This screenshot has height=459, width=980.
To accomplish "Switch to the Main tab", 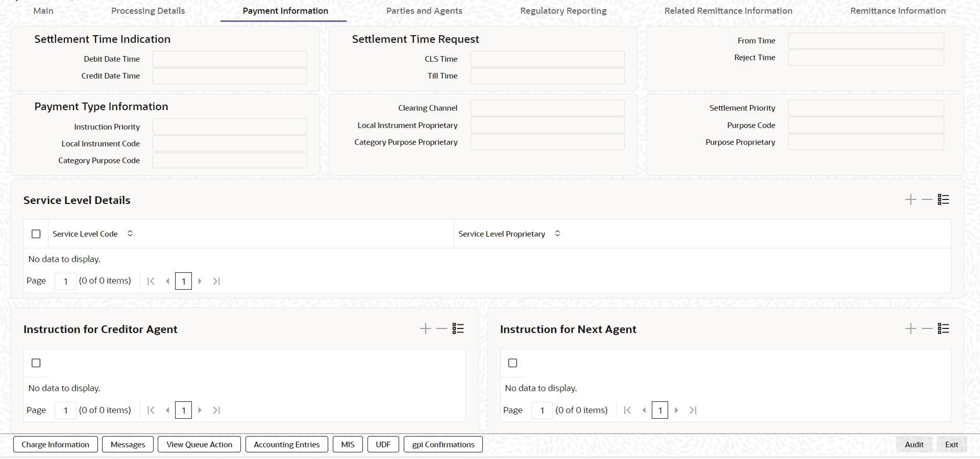I will 43,11.
